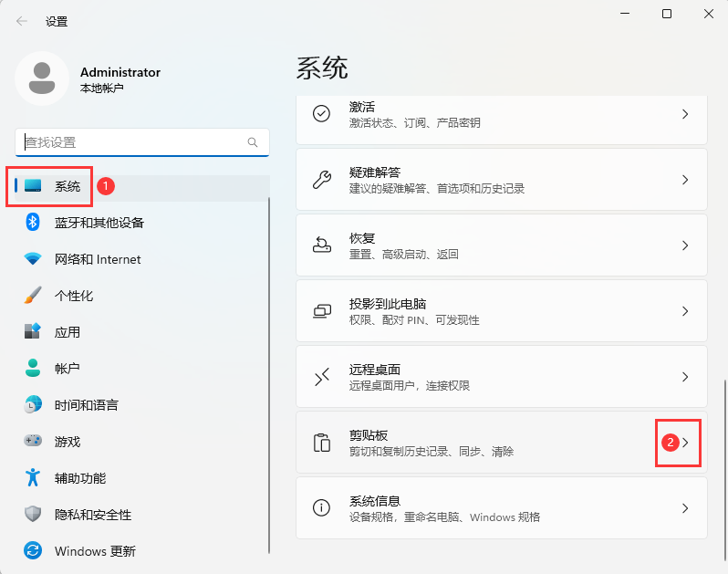The image size is (728, 574).
Task: Click the 系统 monitor icon in sidebar
Action: click(x=33, y=186)
